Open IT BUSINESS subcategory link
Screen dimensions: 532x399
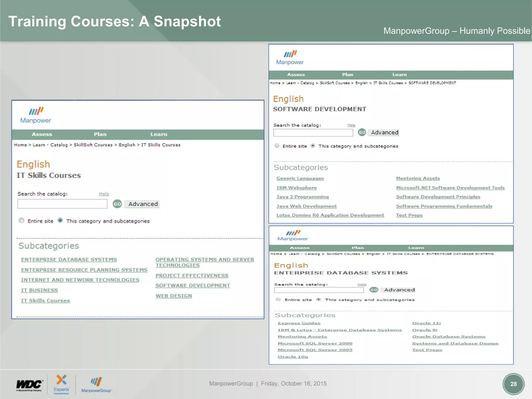click(x=39, y=290)
